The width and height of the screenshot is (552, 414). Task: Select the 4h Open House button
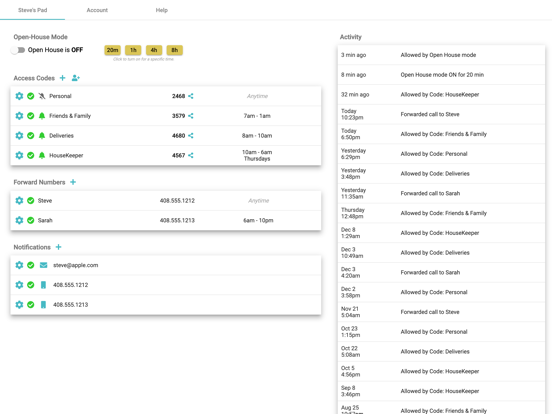(x=154, y=50)
